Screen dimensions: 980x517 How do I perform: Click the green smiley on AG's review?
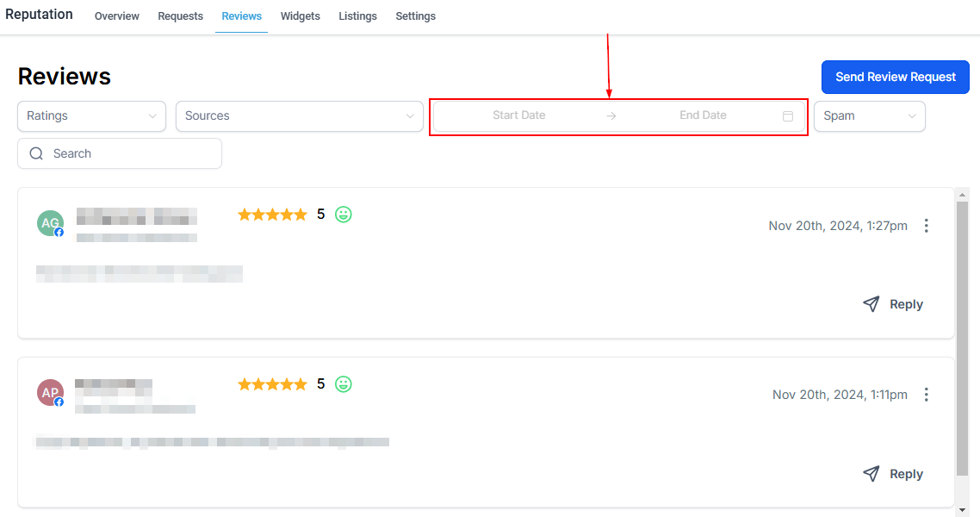[x=344, y=215]
